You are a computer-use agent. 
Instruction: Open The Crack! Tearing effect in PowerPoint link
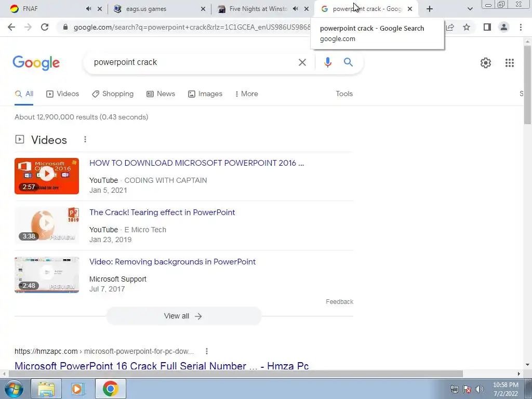click(162, 212)
